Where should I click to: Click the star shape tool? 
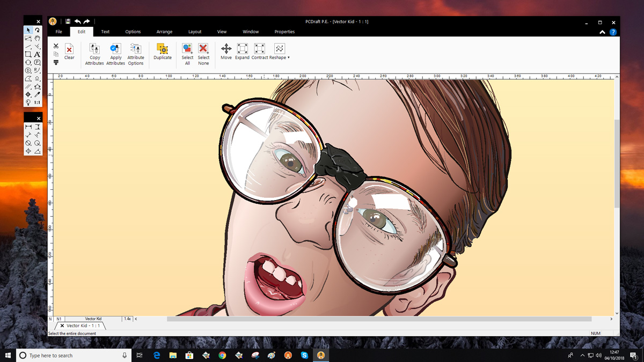pyautogui.click(x=37, y=86)
